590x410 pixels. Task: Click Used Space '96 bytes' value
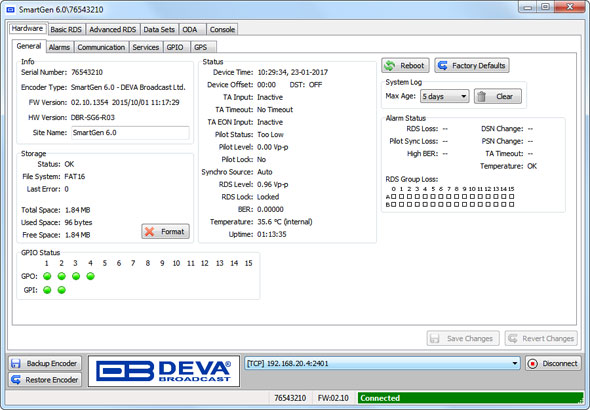click(x=78, y=222)
